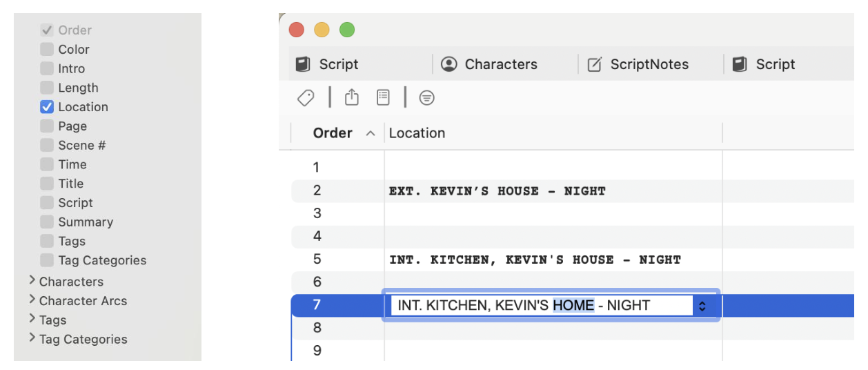Screen dimensions: 868x370
Task: Sort by the Order column header
Action: click(333, 133)
